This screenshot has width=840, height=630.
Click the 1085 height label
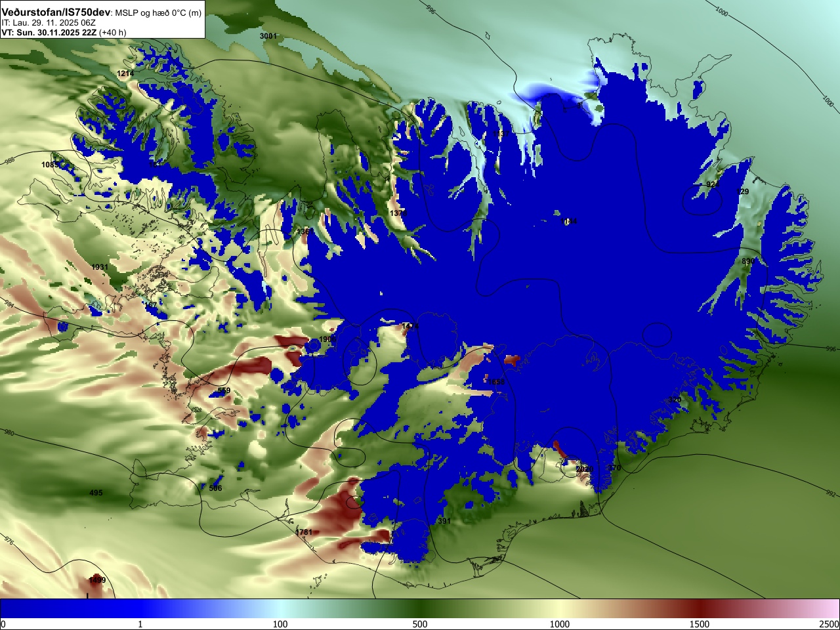click(x=50, y=165)
